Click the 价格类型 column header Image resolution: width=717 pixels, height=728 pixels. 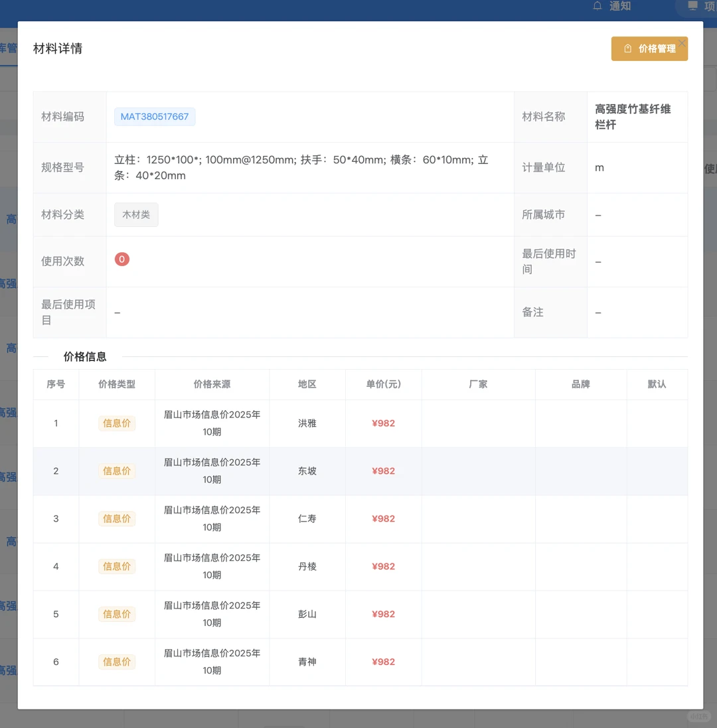coord(117,384)
